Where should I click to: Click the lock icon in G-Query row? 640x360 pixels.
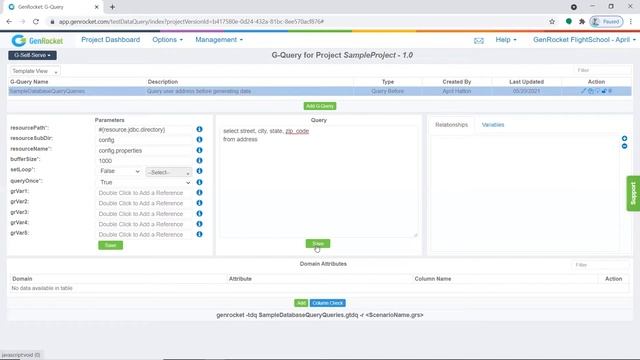pyautogui.click(x=604, y=91)
